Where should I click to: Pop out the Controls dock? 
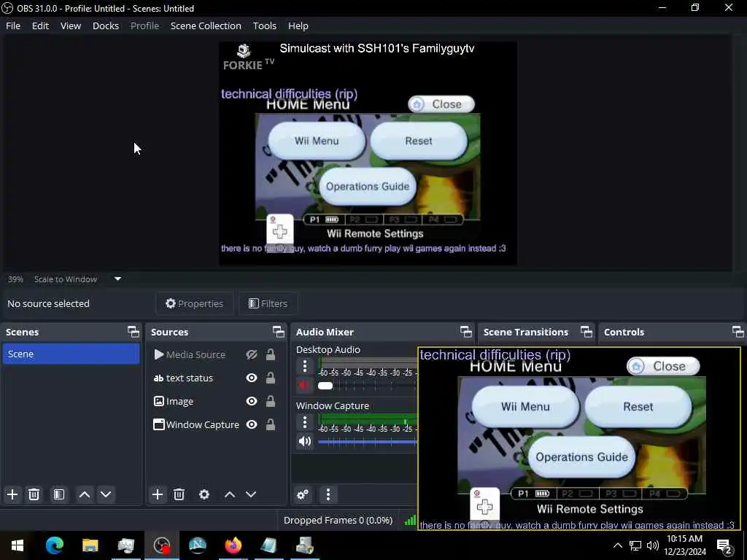738,332
